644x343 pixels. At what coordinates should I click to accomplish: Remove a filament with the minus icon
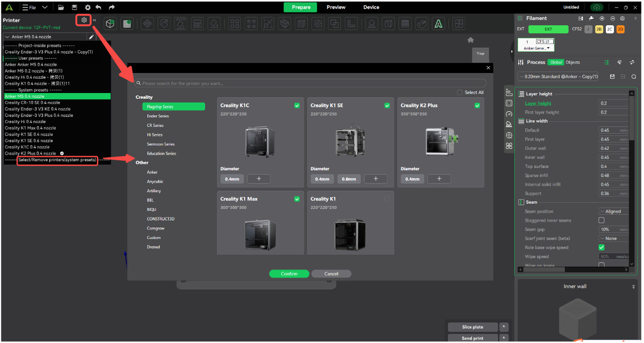(x=613, y=18)
